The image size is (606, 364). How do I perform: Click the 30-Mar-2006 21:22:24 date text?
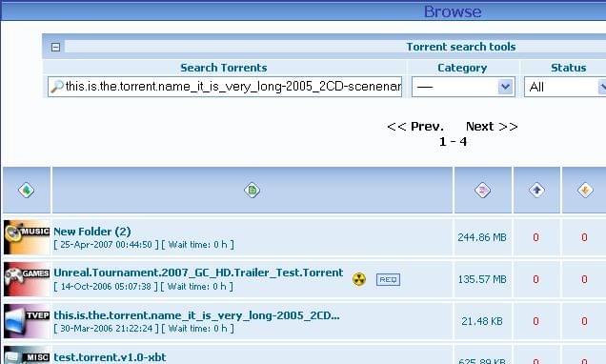tap(107, 329)
